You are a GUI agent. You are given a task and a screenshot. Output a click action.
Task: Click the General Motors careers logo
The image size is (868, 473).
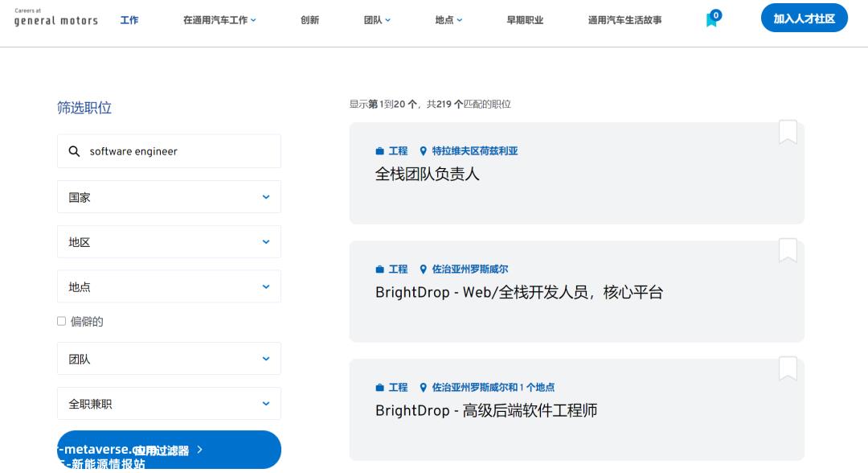tap(56, 19)
